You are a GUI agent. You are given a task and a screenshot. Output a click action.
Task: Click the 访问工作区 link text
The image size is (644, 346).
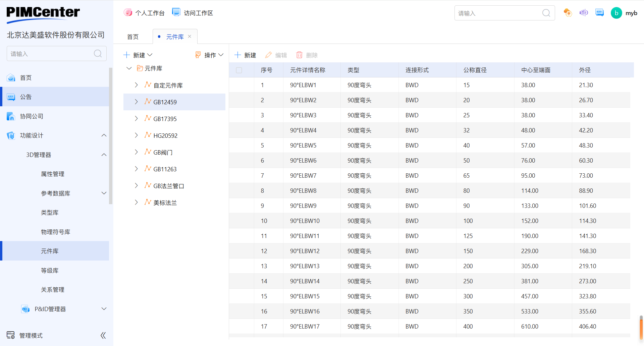pyautogui.click(x=198, y=13)
